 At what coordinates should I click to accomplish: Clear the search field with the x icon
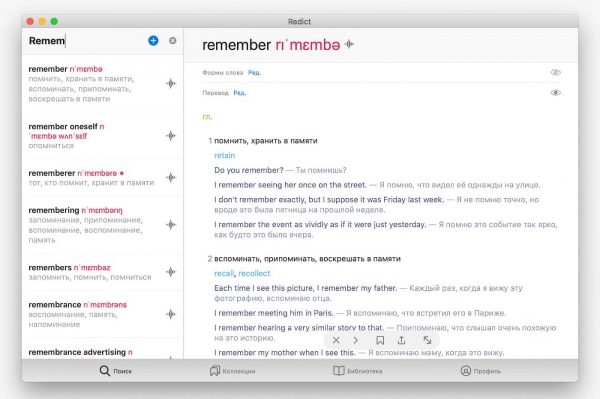[x=173, y=41]
